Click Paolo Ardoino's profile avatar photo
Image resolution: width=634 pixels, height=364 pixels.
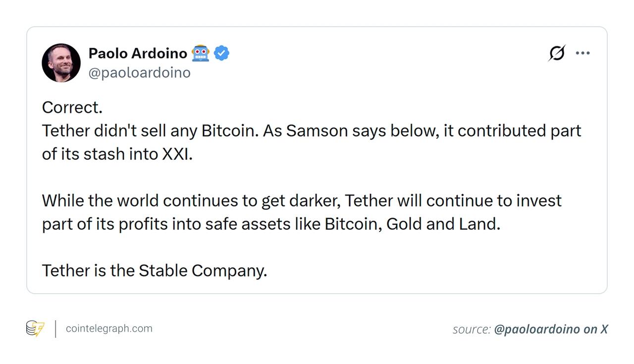point(61,62)
